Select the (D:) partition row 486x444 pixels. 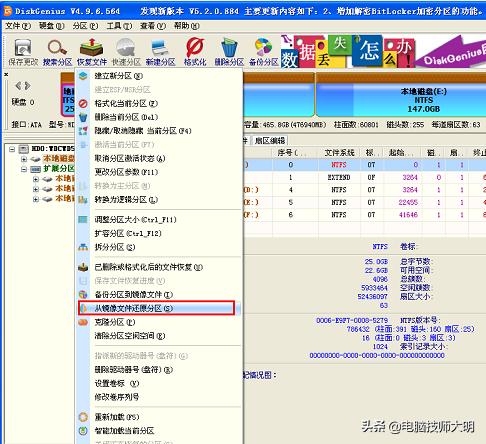364,190
